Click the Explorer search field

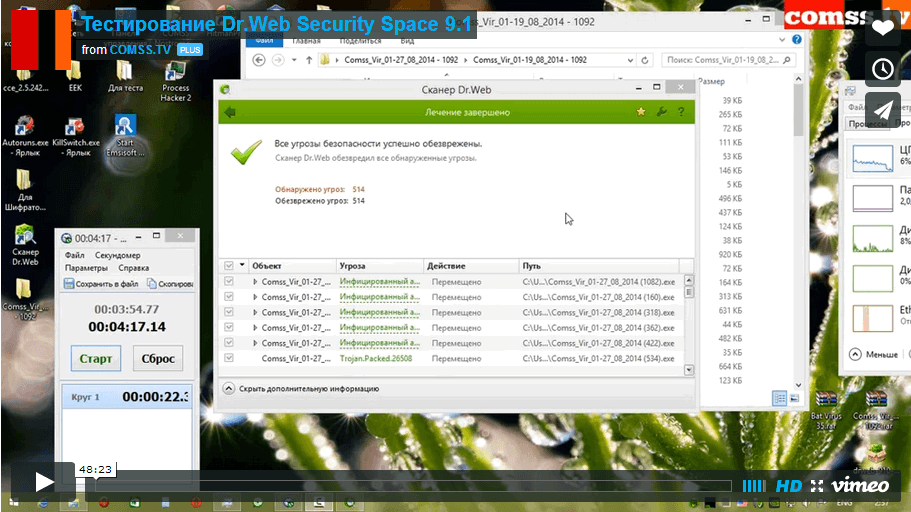click(728, 60)
